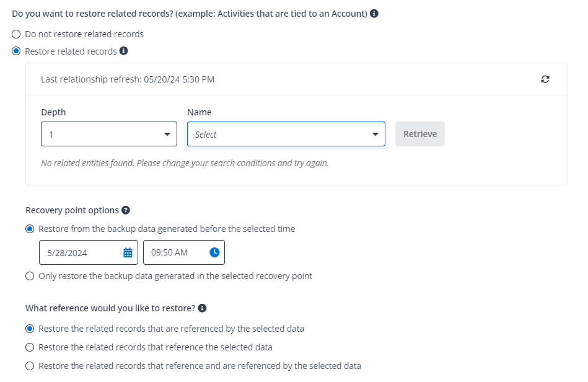Choose 'Restore from the backup data generated before' option
588x382 pixels.
(x=30, y=229)
